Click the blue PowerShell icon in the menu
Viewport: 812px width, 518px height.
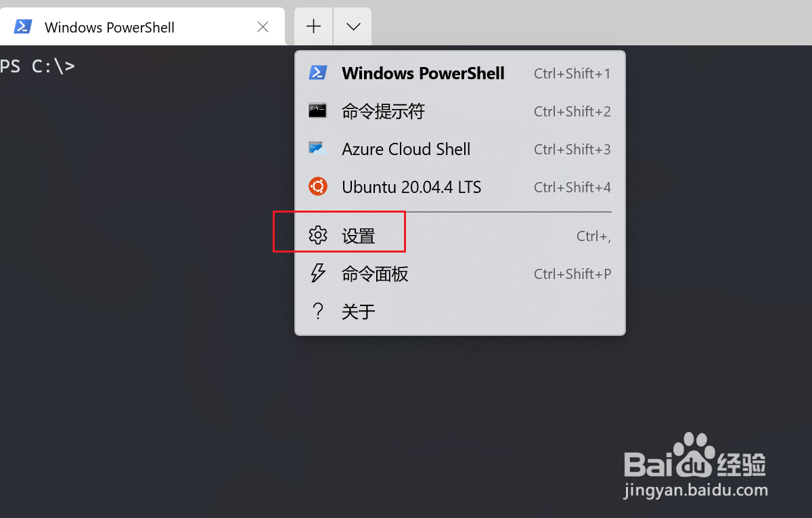coord(318,73)
